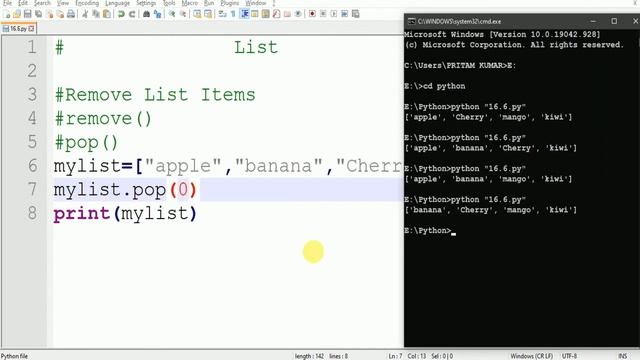Click the New file toolbar icon
This screenshot has height=360, width=640.
pyautogui.click(x=7, y=14)
